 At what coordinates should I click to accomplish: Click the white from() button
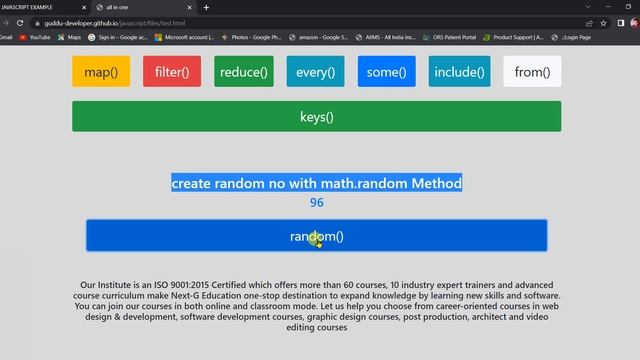[532, 71]
